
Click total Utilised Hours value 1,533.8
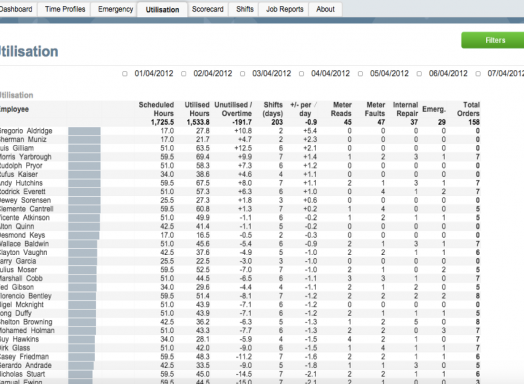pos(198,122)
